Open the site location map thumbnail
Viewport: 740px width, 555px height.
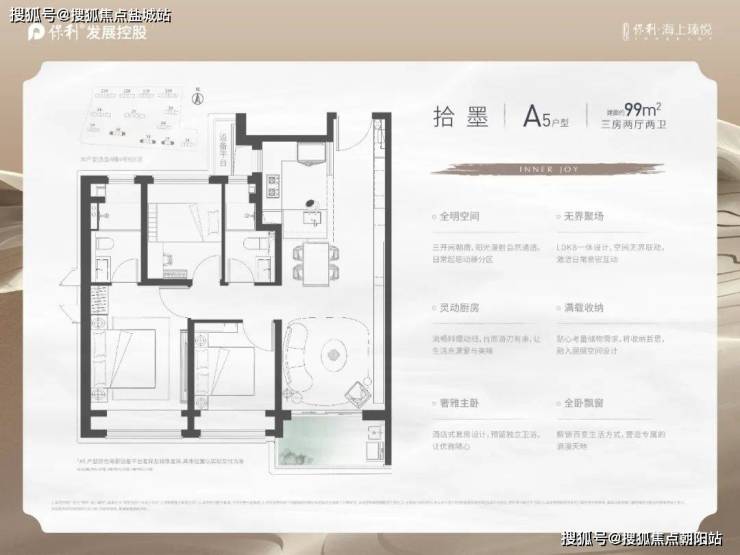coord(138,118)
